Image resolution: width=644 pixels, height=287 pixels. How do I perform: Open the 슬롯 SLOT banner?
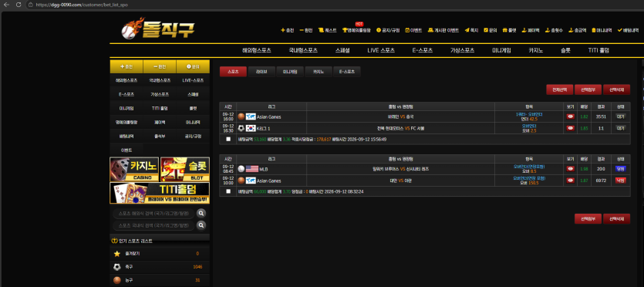pos(185,169)
